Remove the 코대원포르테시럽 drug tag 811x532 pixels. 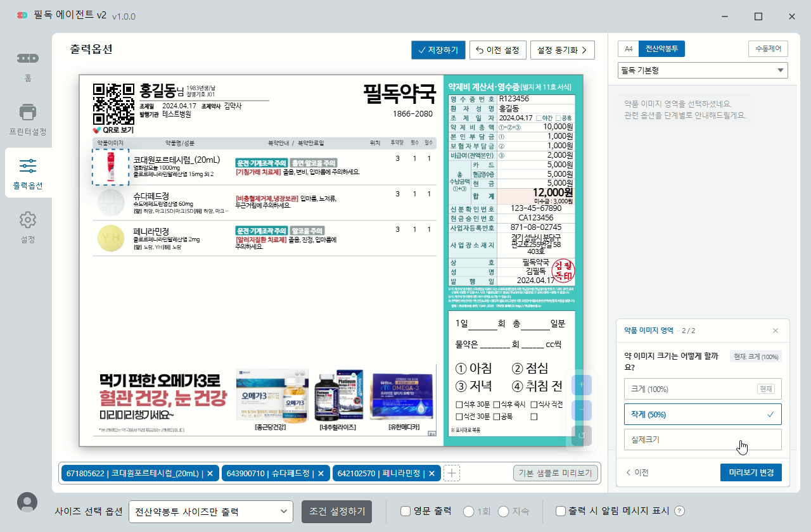pyautogui.click(x=210, y=473)
